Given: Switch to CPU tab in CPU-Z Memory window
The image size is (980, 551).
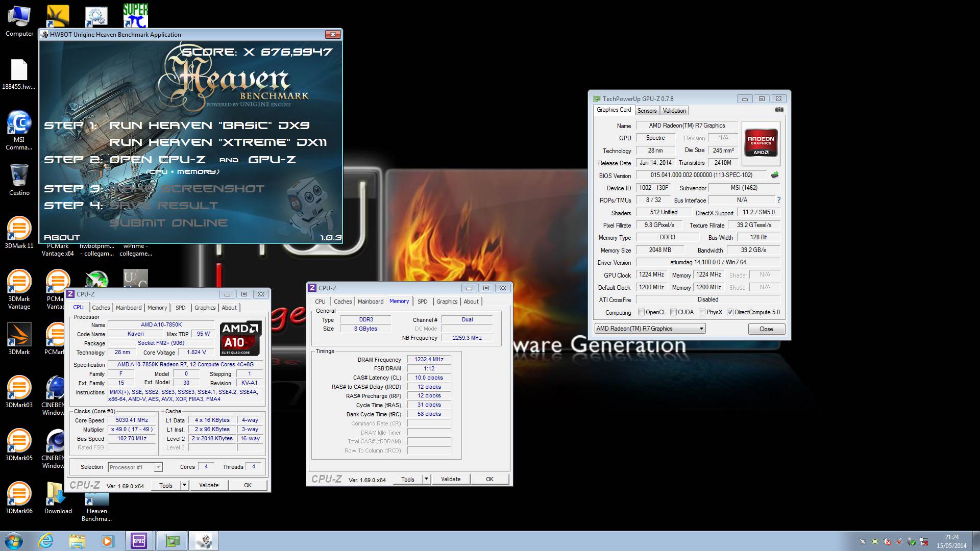Looking at the screenshot, I should (320, 302).
